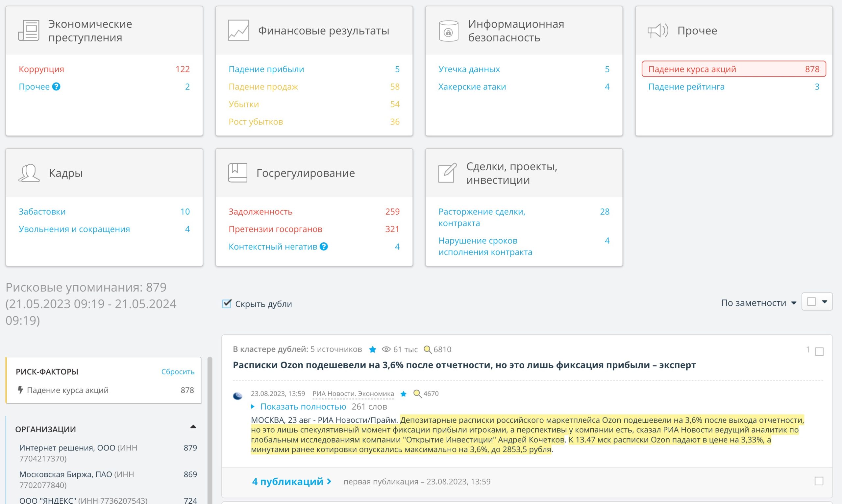Open the Ozon расписки article headline

464,365
